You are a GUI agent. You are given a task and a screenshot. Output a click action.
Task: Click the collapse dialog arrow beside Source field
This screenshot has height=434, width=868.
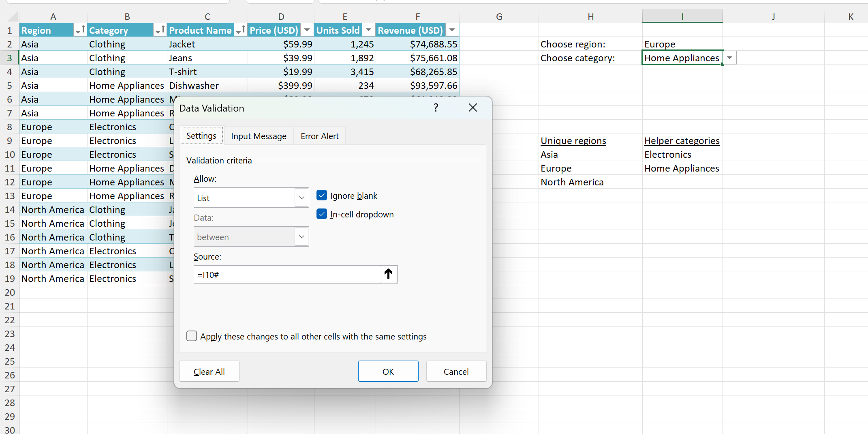click(x=388, y=275)
